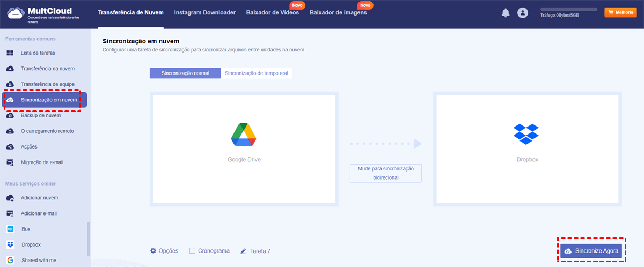The image size is (644, 267).
Task: Click the Migração de e-mail icon
Action: [x=10, y=162]
